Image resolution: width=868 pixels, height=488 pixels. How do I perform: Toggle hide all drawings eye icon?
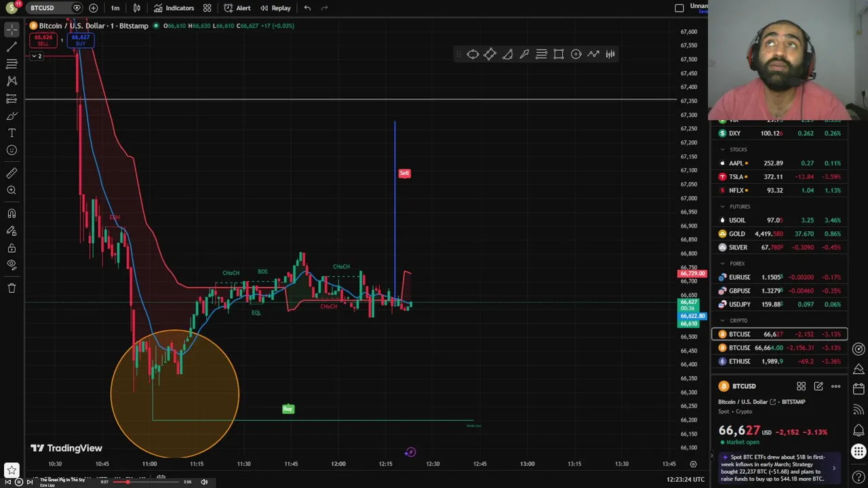pos(12,265)
